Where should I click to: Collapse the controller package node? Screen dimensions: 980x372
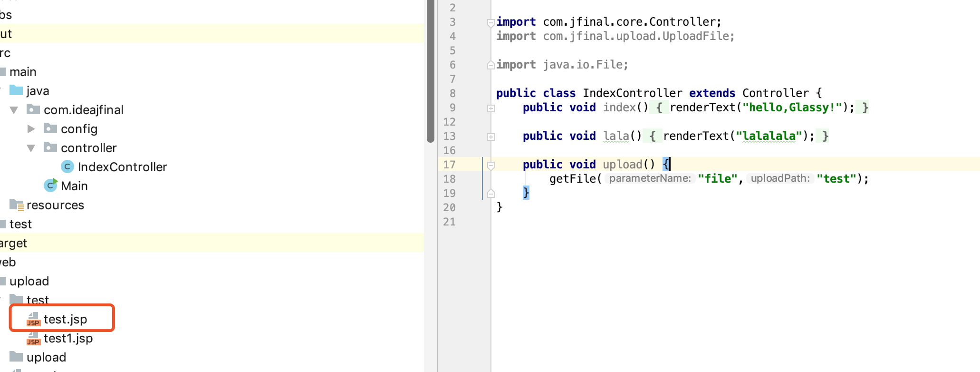click(31, 148)
